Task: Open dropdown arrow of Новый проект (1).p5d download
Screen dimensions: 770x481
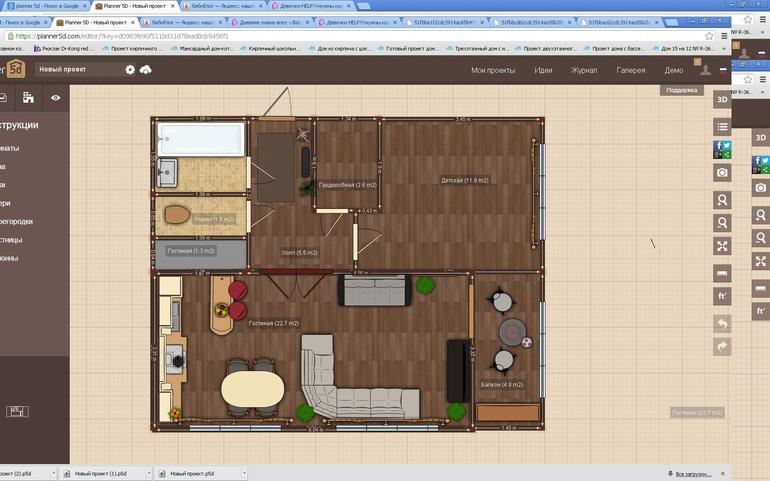Action: point(149,474)
